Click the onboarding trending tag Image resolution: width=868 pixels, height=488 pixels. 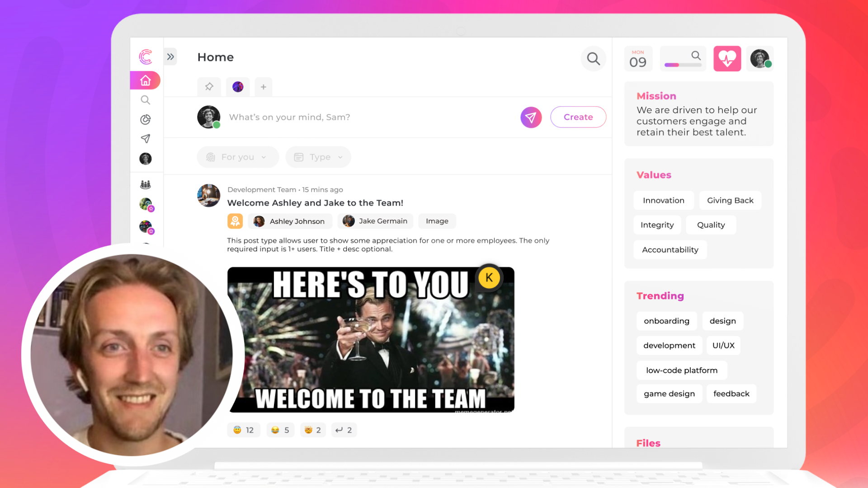pos(666,321)
